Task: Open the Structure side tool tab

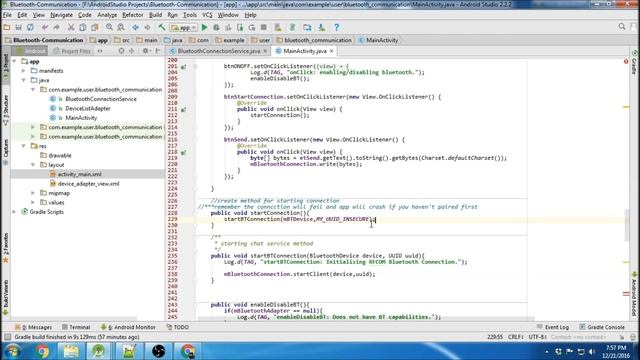Action: [x=6, y=109]
